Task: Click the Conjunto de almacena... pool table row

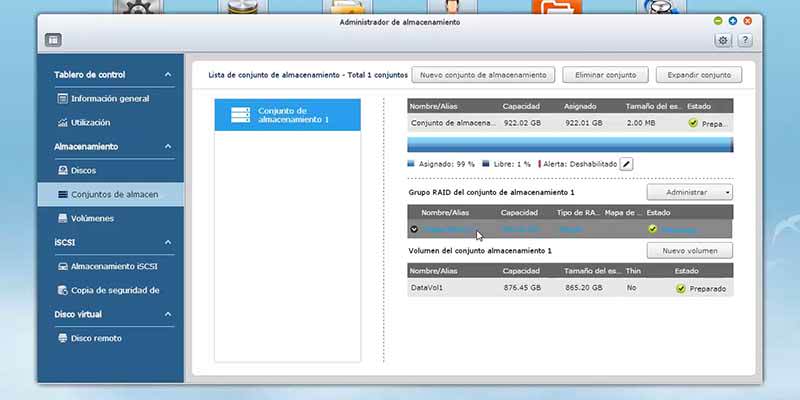Action: coord(570,123)
